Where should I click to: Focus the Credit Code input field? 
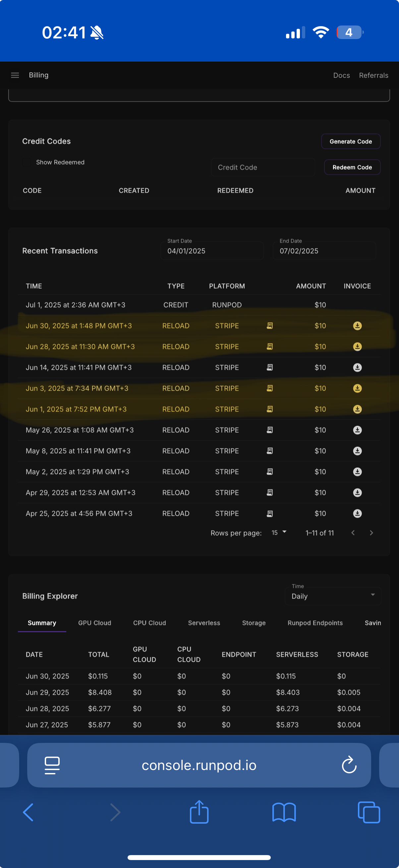(263, 168)
